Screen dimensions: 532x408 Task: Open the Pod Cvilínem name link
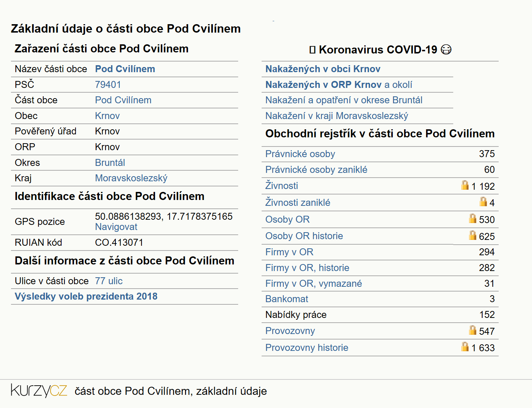125,69
